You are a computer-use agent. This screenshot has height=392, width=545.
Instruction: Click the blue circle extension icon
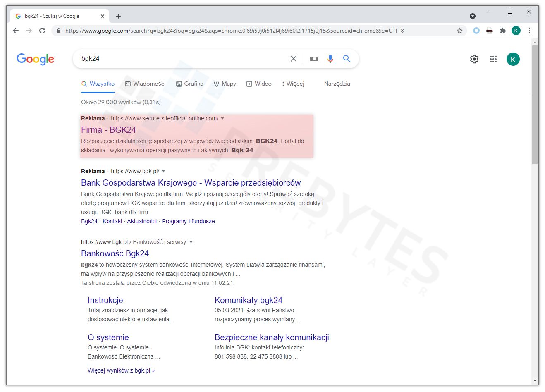[476, 31]
